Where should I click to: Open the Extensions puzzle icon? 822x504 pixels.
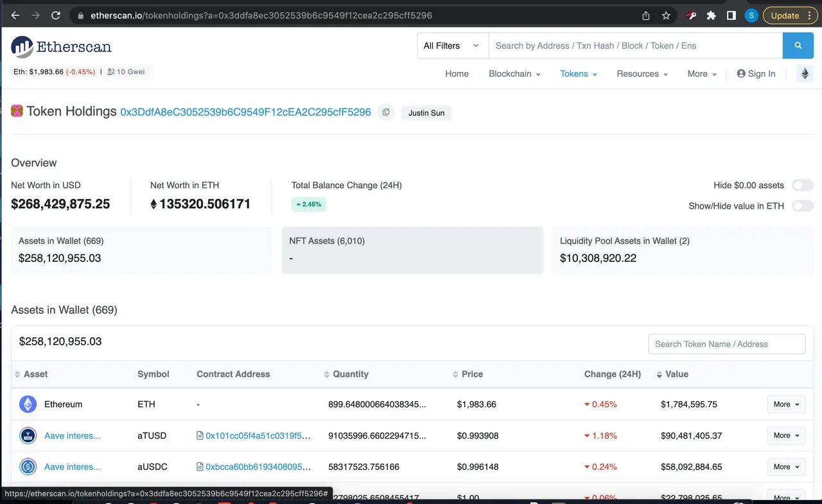tap(711, 15)
